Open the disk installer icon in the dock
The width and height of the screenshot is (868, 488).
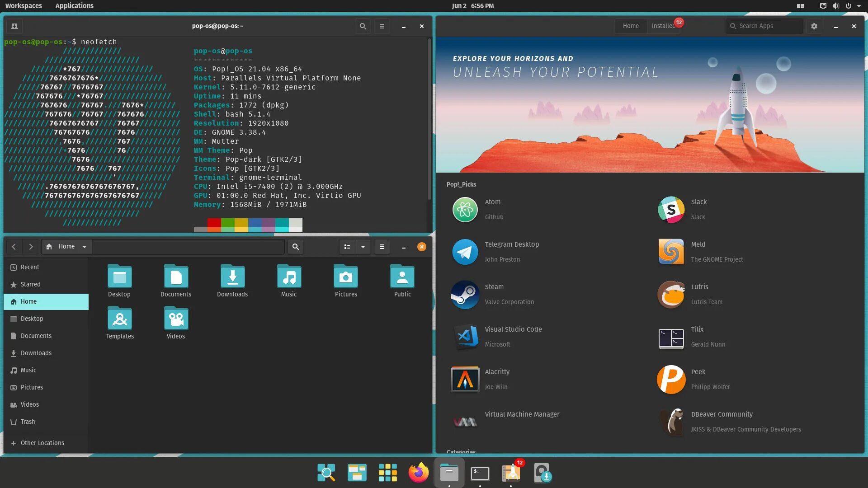(542, 473)
